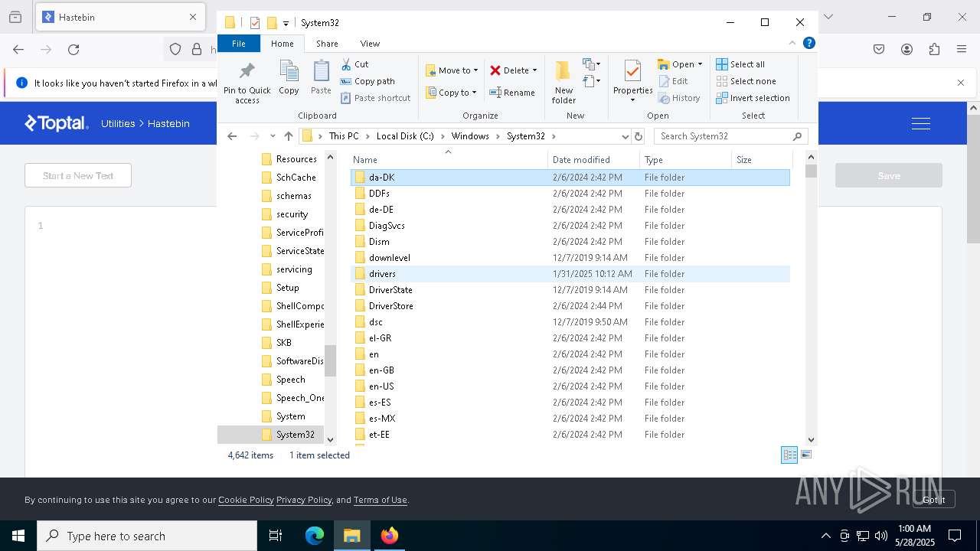Viewport: 980px width, 551px height.
Task: Collapse the ribbon with chevron
Action: point(792,44)
